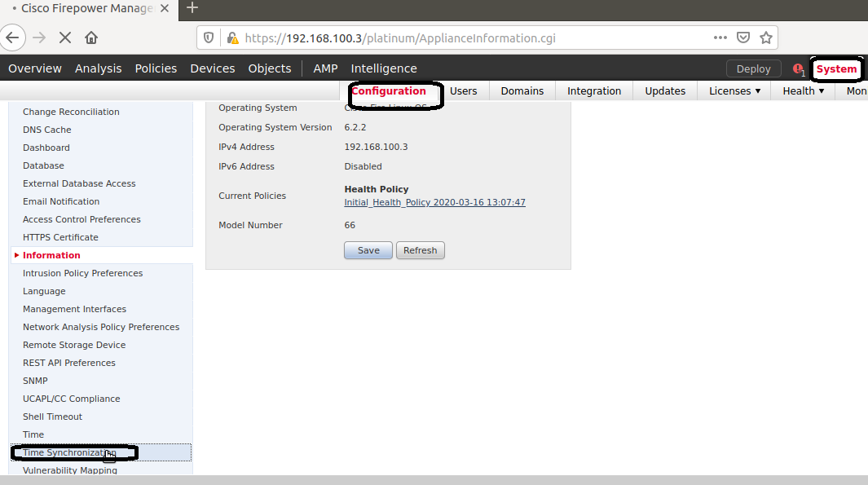Viewport: 868px width, 485px height.
Task: Switch to the Users tab
Action: (463, 90)
